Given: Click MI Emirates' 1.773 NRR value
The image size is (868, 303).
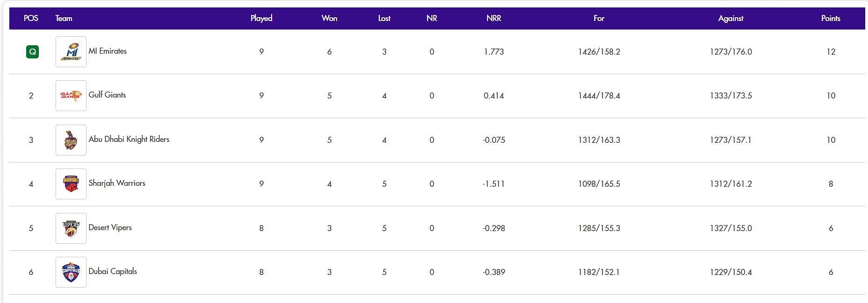Looking at the screenshot, I should pos(494,52).
